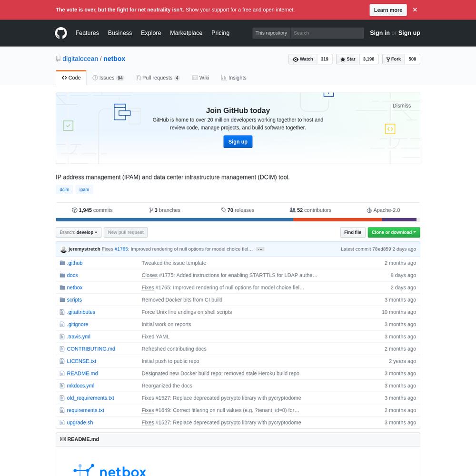Open the upgrade.sh file
Screen dimensions: 476x476
point(80,423)
